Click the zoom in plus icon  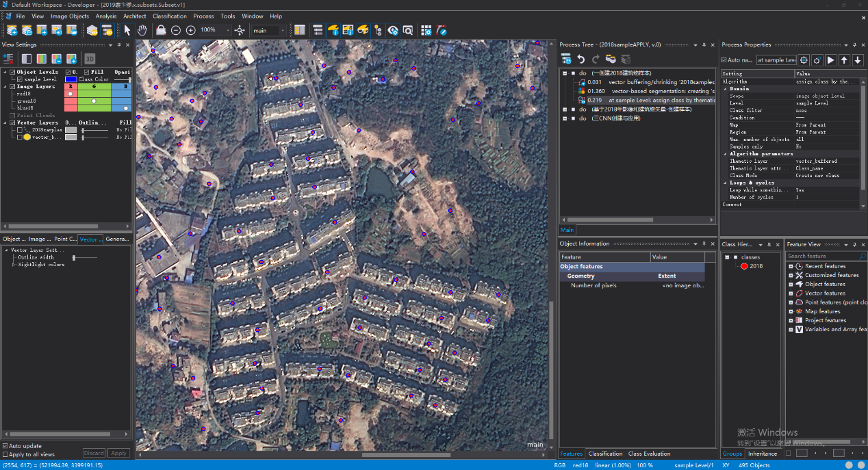coord(191,30)
